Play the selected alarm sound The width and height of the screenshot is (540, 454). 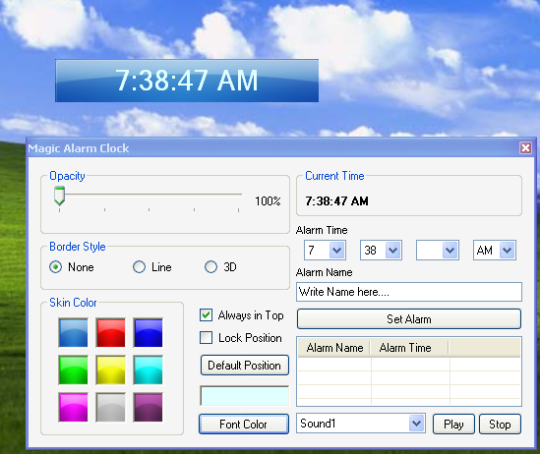[x=454, y=424]
